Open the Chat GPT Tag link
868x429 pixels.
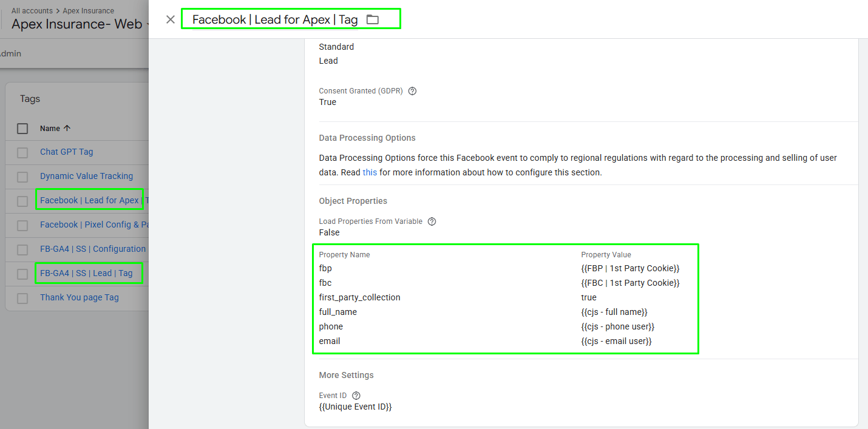point(66,152)
